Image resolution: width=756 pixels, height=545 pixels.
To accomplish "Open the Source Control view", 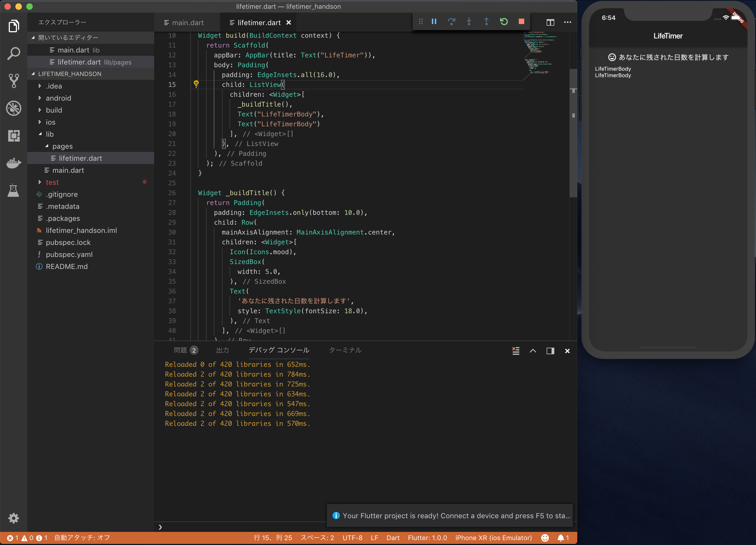I will click(x=14, y=81).
